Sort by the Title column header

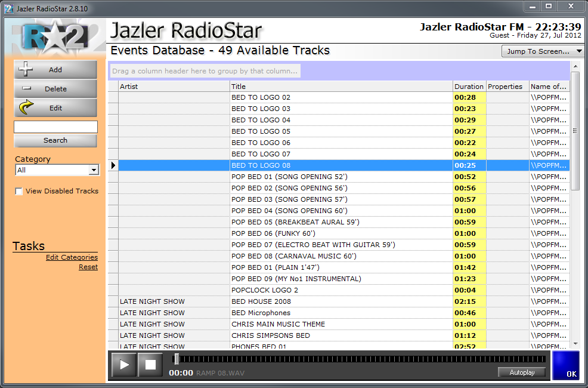[341, 87]
